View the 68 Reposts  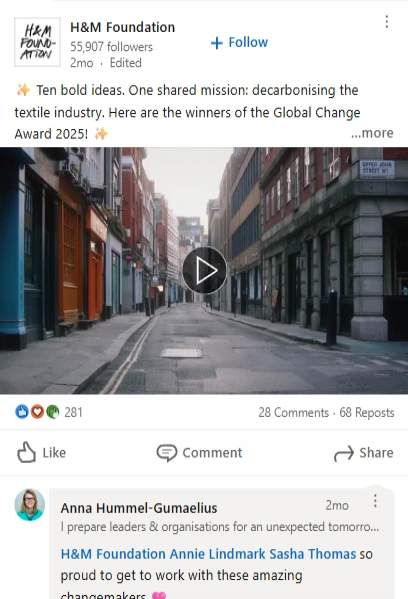367,413
